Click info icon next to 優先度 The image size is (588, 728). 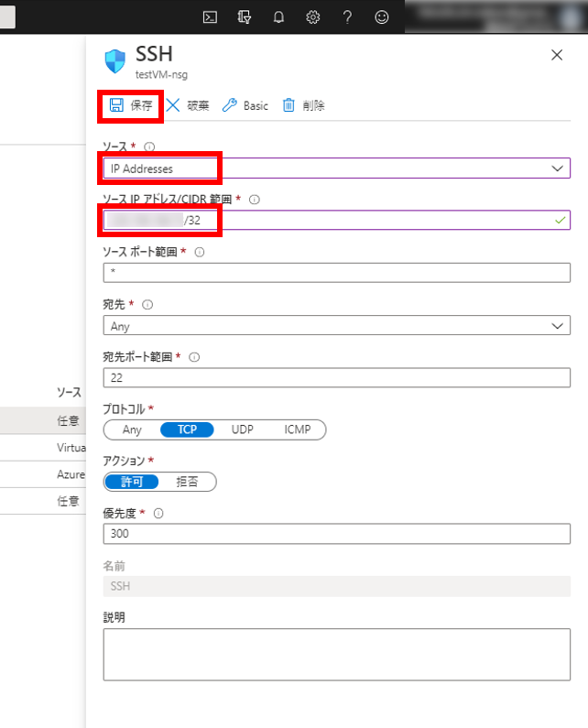159,514
